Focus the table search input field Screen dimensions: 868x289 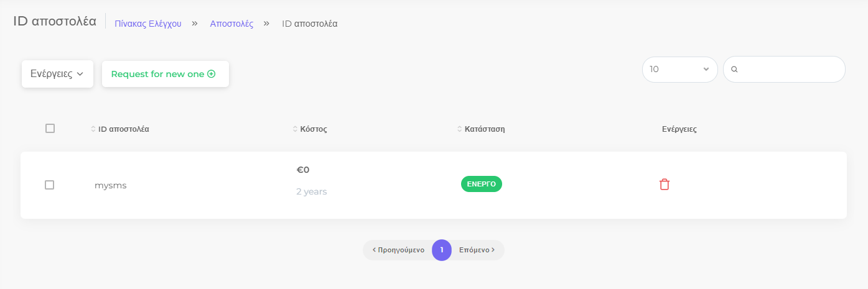pyautogui.click(x=784, y=70)
